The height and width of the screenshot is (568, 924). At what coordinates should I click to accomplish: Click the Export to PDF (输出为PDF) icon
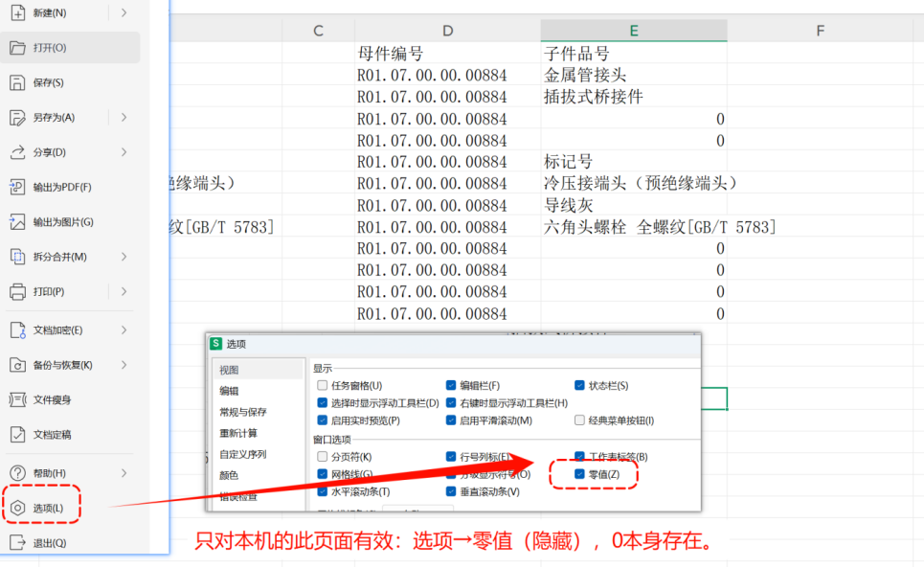pyautogui.click(x=17, y=188)
